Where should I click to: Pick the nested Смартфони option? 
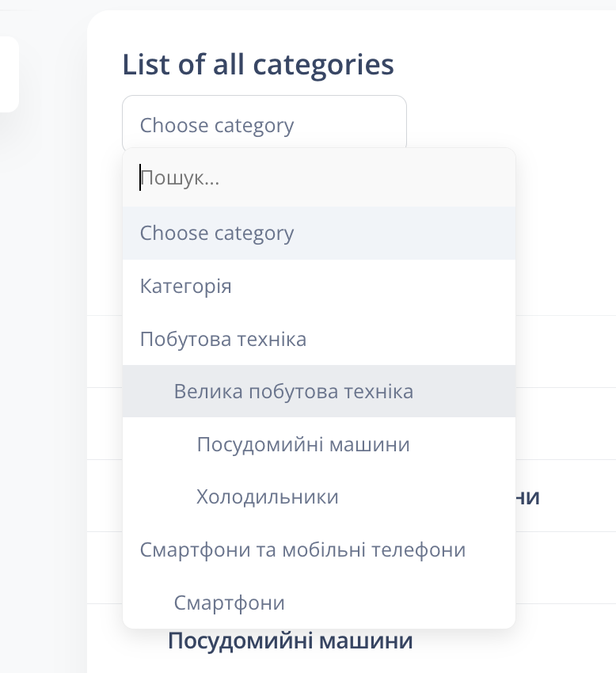pos(230,603)
